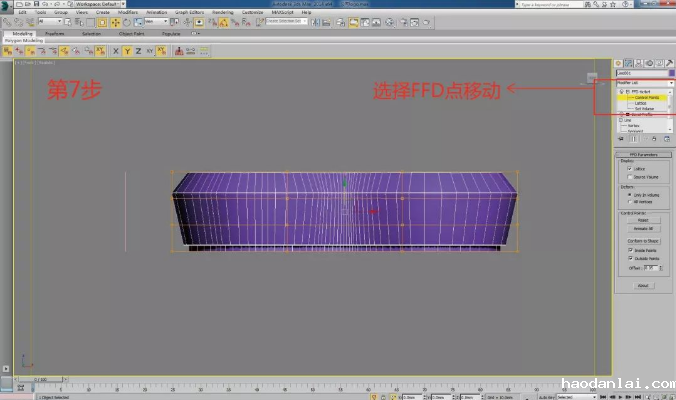
Task: Restrict to X axis constraint
Action: [116, 51]
